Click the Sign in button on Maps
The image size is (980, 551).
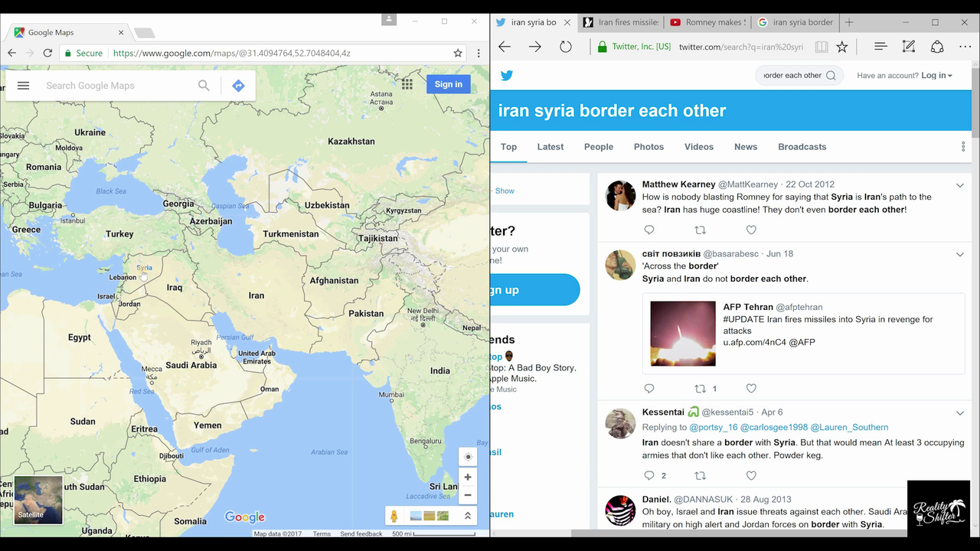pos(448,84)
